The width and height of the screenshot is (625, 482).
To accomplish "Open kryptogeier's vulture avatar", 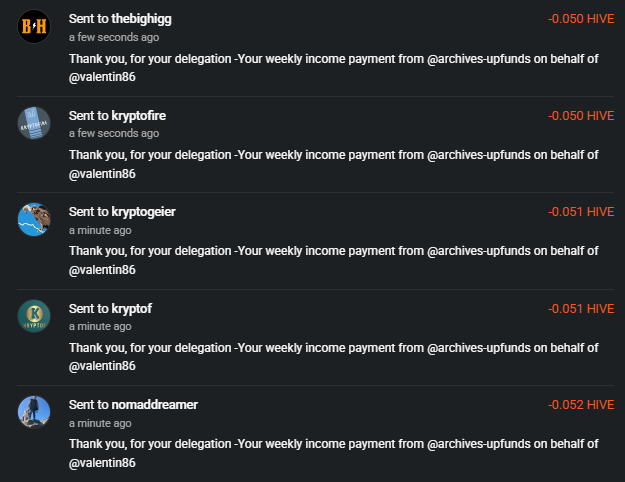I will click(34, 219).
